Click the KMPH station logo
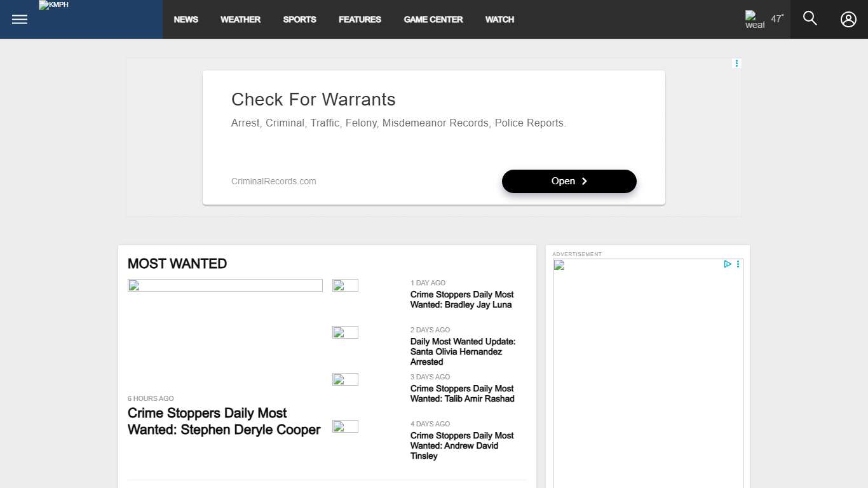This screenshot has width=868, height=488. pos(53,6)
